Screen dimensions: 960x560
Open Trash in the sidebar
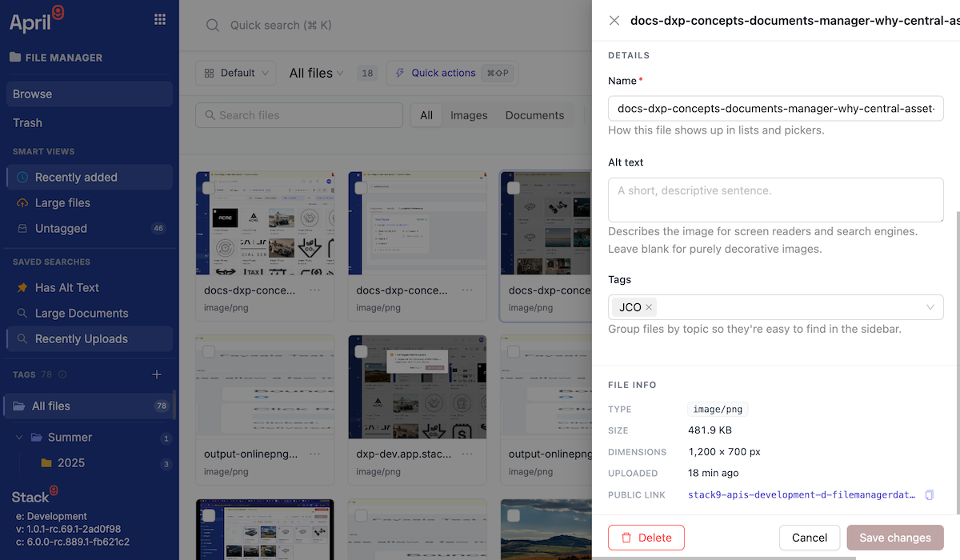(90, 122)
